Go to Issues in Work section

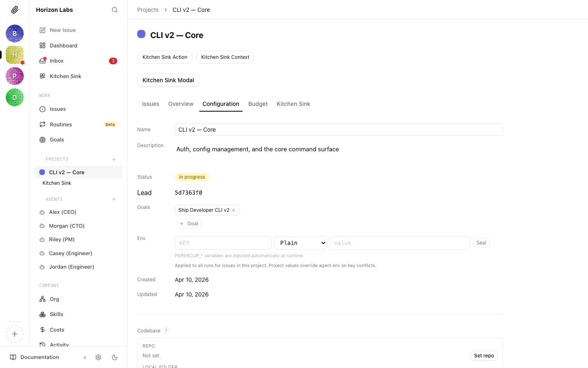78,109
